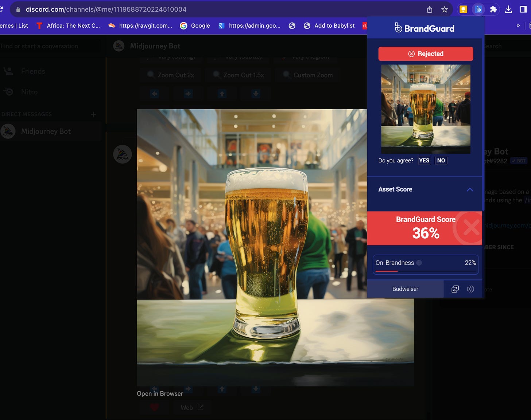Viewport: 531px width, 420px height.
Task: Click the Web external link button
Action: click(x=192, y=408)
